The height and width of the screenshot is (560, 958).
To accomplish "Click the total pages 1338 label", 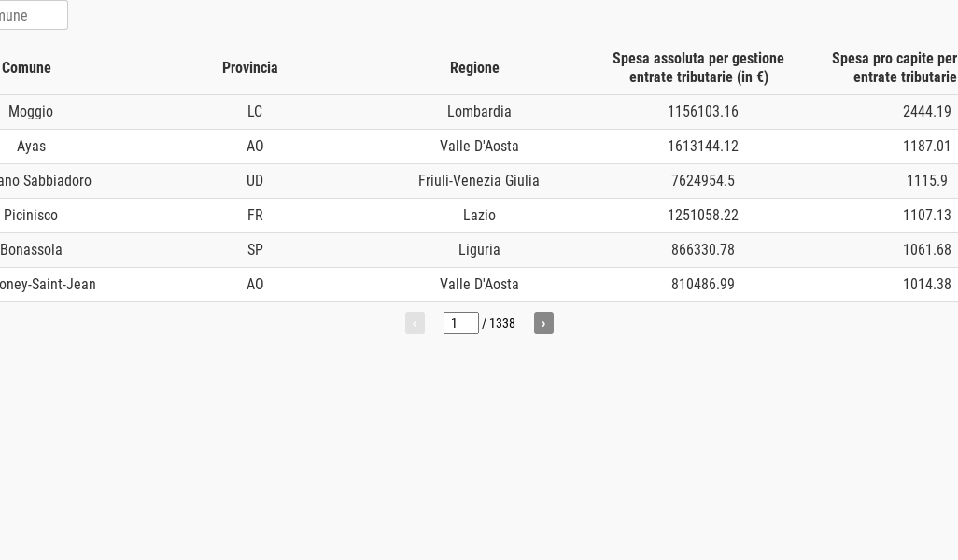I will pyautogui.click(x=501, y=323).
